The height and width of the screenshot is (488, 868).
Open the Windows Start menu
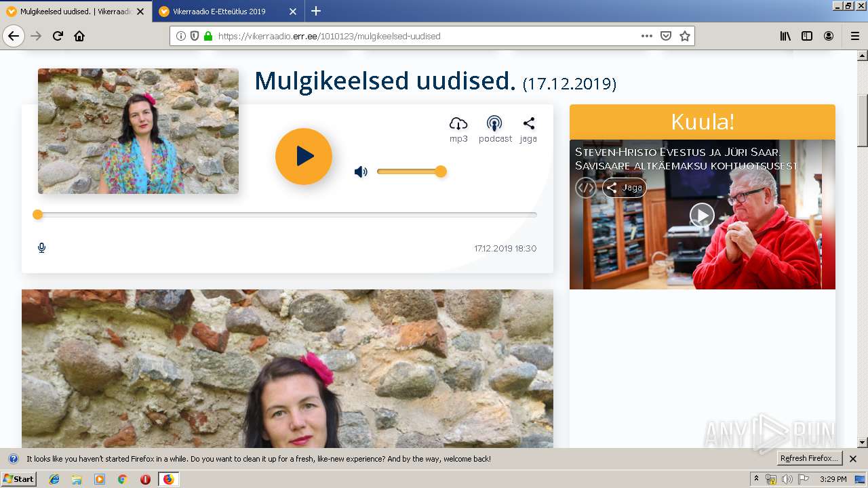point(19,479)
